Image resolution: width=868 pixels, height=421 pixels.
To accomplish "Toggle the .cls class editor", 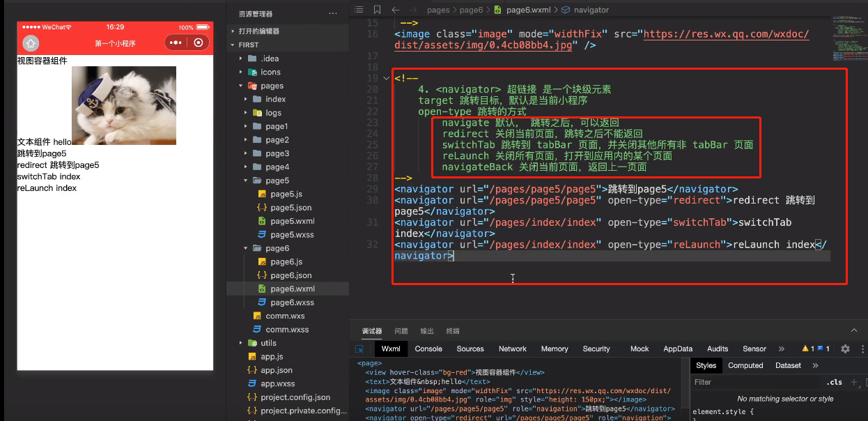I will point(834,382).
